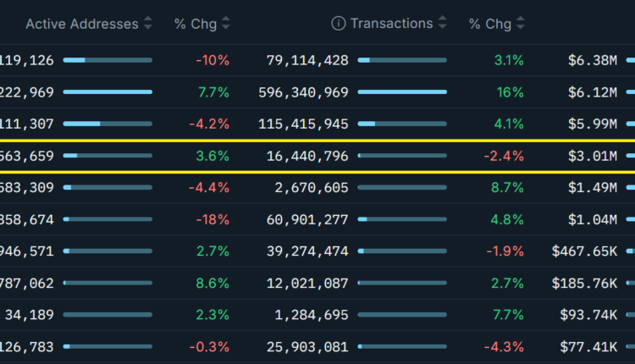Select the 1,284,695 transactions cell
635x364 pixels.
311,315
